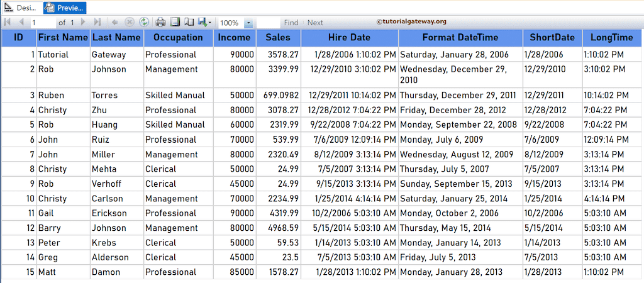This screenshot has height=283, width=644.
Task: Jump to the last report page
Action: pyautogui.click(x=97, y=23)
